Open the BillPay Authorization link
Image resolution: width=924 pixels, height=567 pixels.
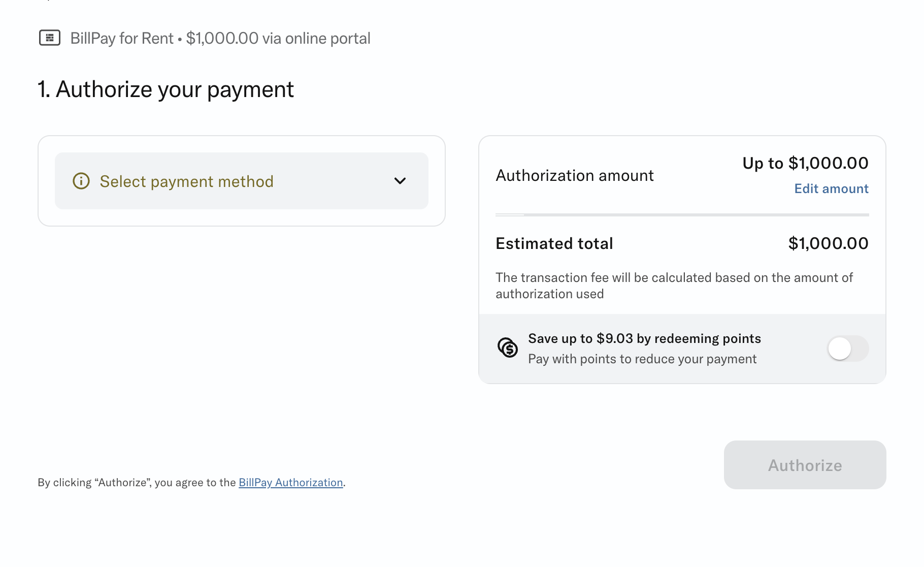tap(290, 482)
